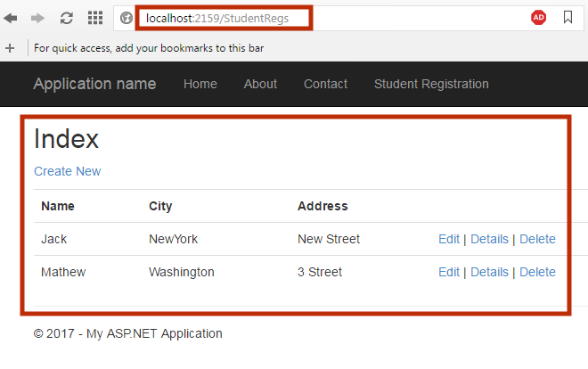Open the Contact nav item
Screen dimensions: 588x369
pos(325,84)
